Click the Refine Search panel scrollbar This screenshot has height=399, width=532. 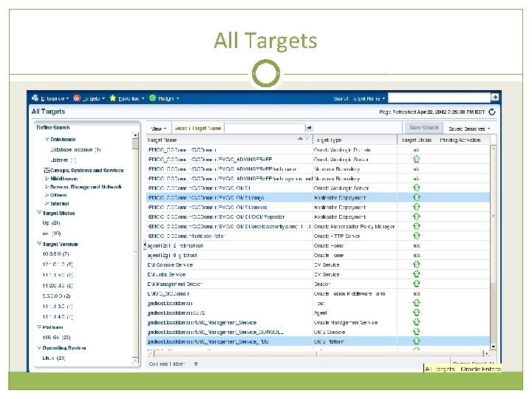tap(135, 248)
